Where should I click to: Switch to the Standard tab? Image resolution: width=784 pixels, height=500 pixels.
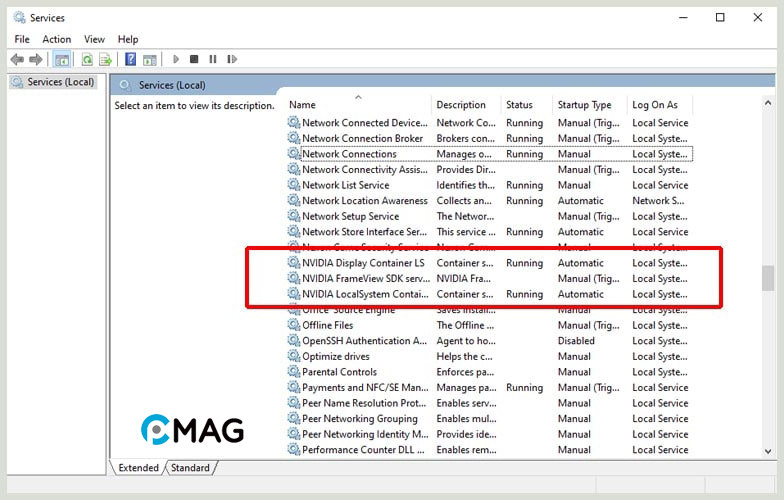point(190,467)
